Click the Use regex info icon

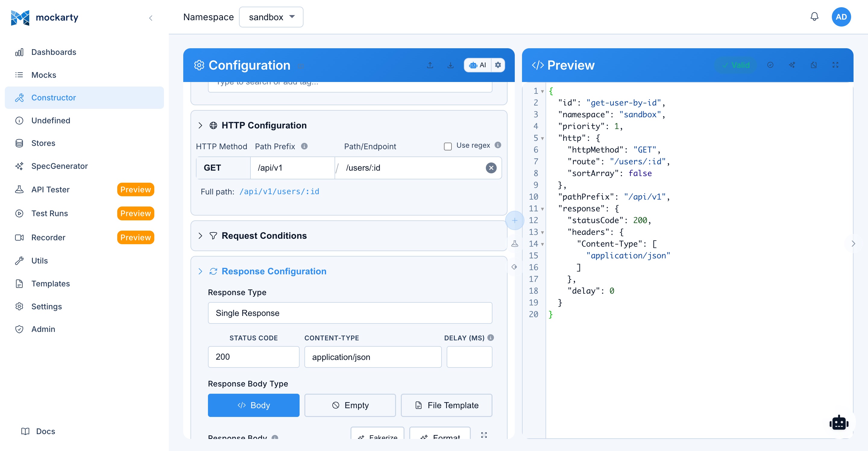pos(498,145)
